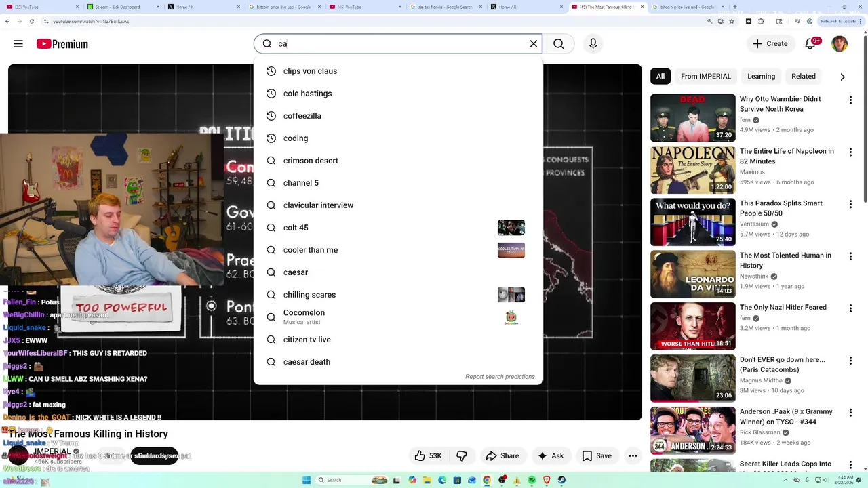Open menu for 'Paris Catacombs' video
This screenshot has width=868, height=488.
[x=850, y=361]
